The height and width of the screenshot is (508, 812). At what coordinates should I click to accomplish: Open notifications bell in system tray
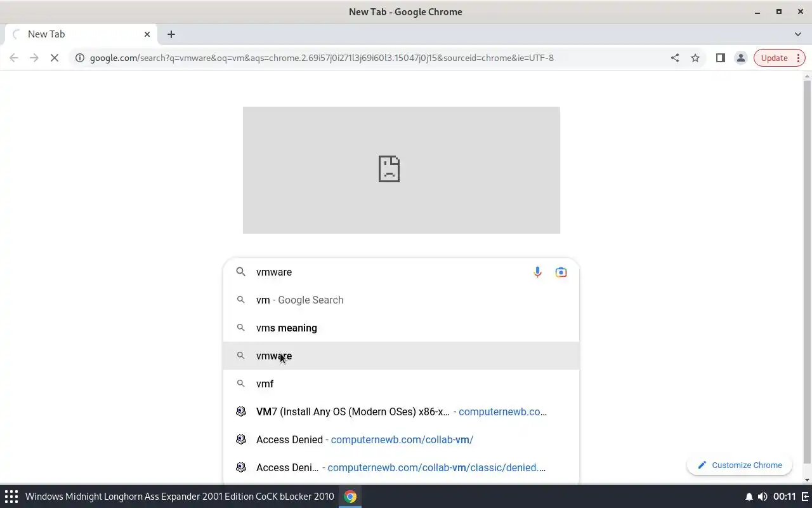pyautogui.click(x=749, y=497)
